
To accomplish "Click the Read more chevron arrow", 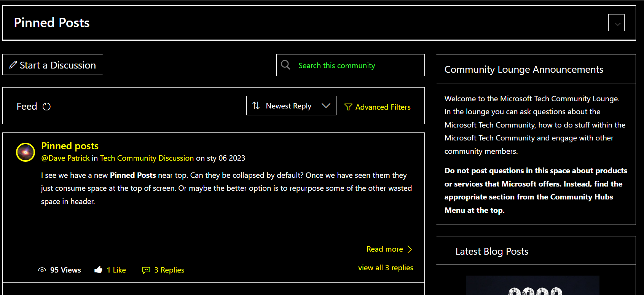I will pos(410,249).
